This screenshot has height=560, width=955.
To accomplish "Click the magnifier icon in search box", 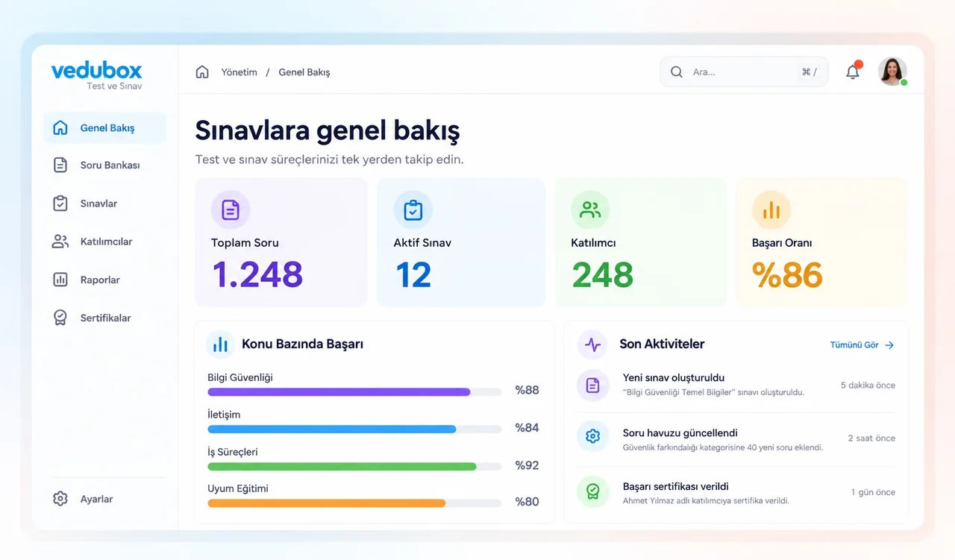I will [677, 72].
